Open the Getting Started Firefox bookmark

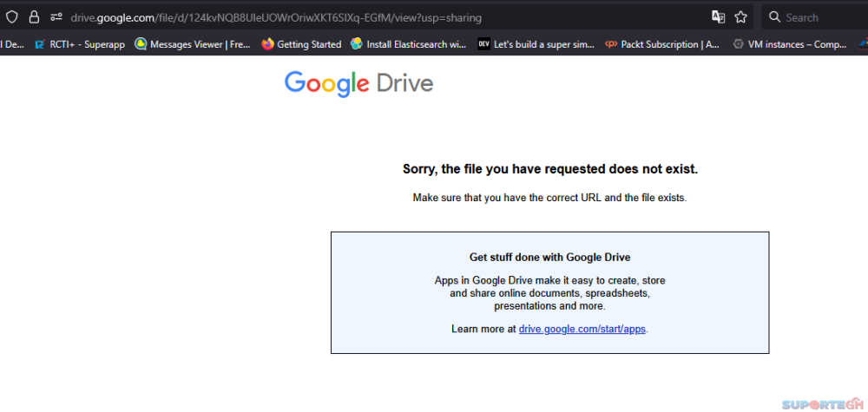point(301,44)
